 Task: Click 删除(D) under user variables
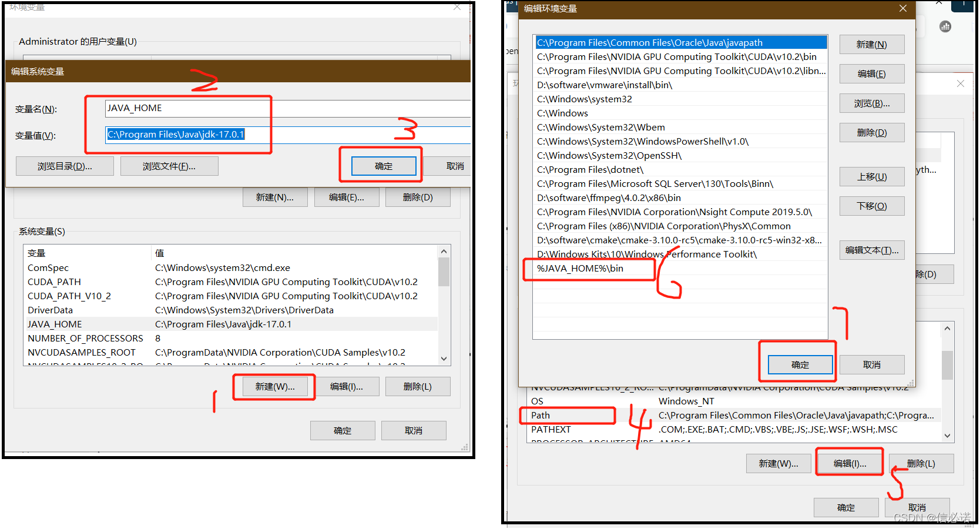click(x=418, y=197)
